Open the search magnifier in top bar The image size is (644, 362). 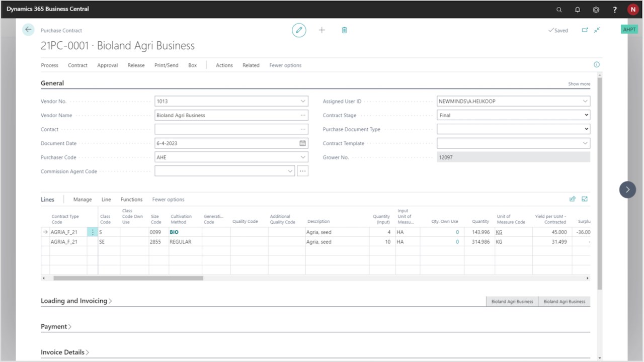[x=559, y=10]
